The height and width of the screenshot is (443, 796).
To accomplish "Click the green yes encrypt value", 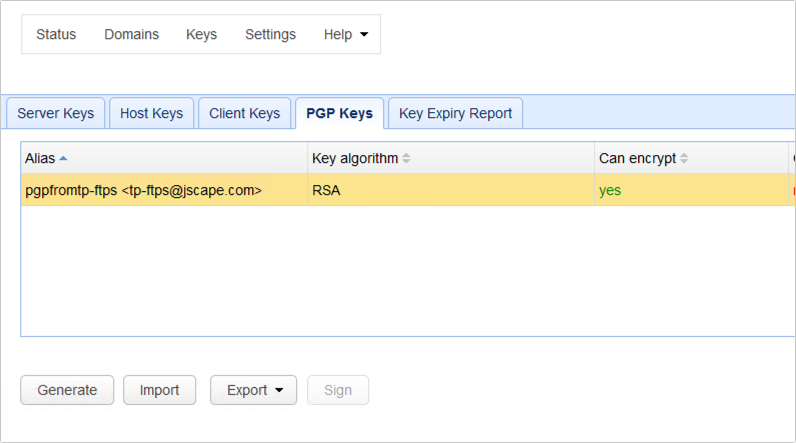I will click(x=610, y=191).
